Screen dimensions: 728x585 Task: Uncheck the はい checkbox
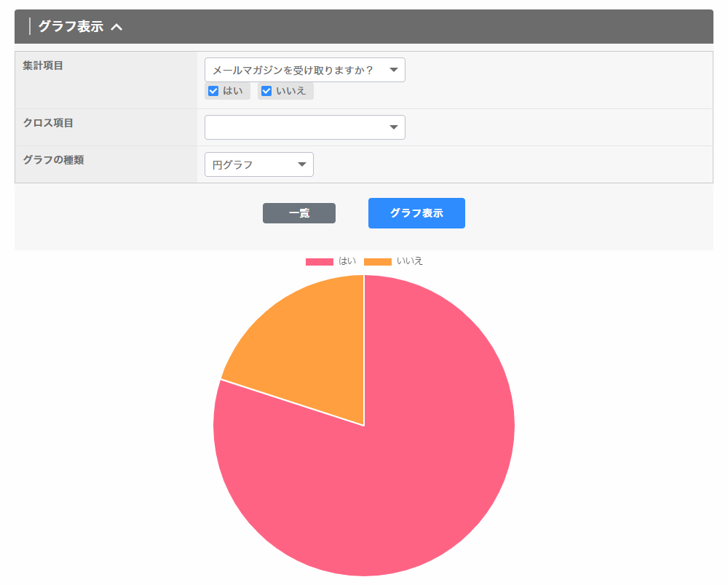pos(213,91)
